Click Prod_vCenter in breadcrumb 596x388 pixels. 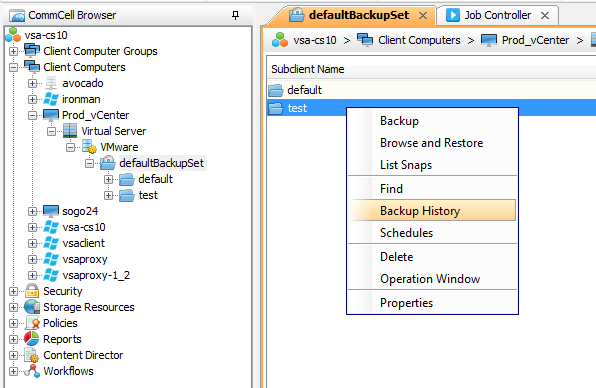pos(535,40)
